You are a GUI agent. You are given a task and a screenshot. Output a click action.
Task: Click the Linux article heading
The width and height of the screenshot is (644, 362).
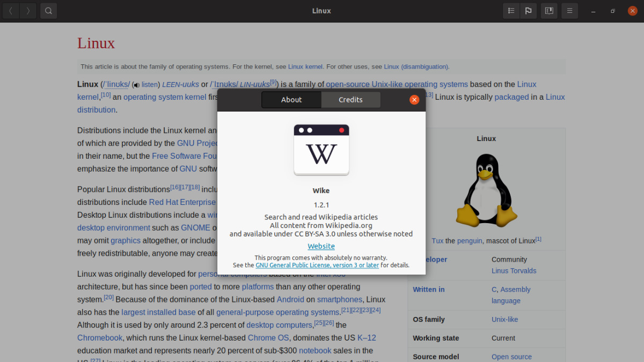pyautogui.click(x=96, y=43)
